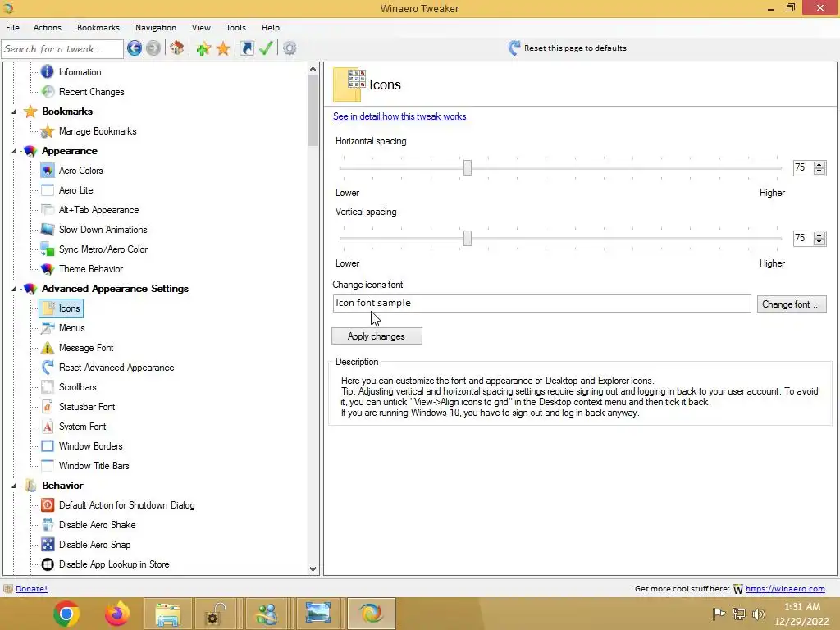Collapse the Appearance tree group
840x630 pixels.
(x=14, y=151)
